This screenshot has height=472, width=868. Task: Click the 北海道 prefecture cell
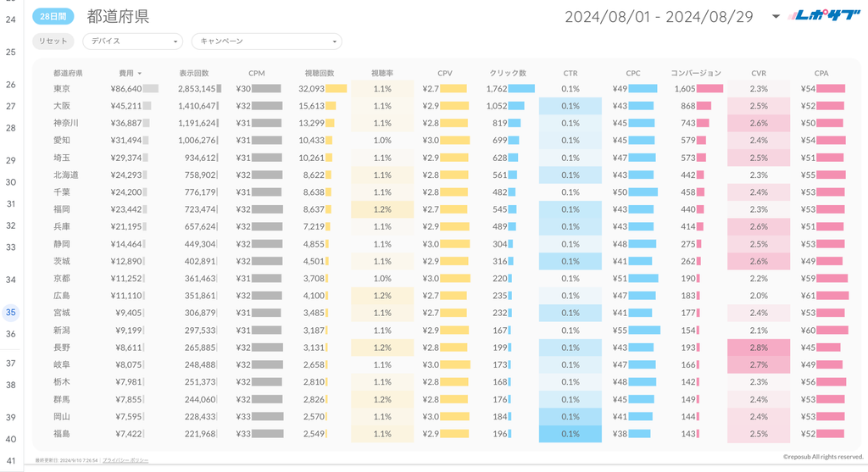click(66, 175)
